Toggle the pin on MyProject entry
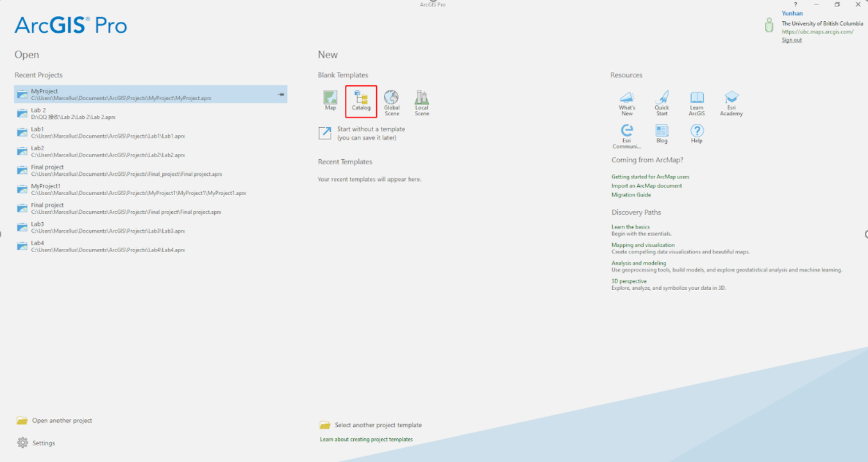Image resolution: width=868 pixels, height=462 pixels. click(x=281, y=94)
